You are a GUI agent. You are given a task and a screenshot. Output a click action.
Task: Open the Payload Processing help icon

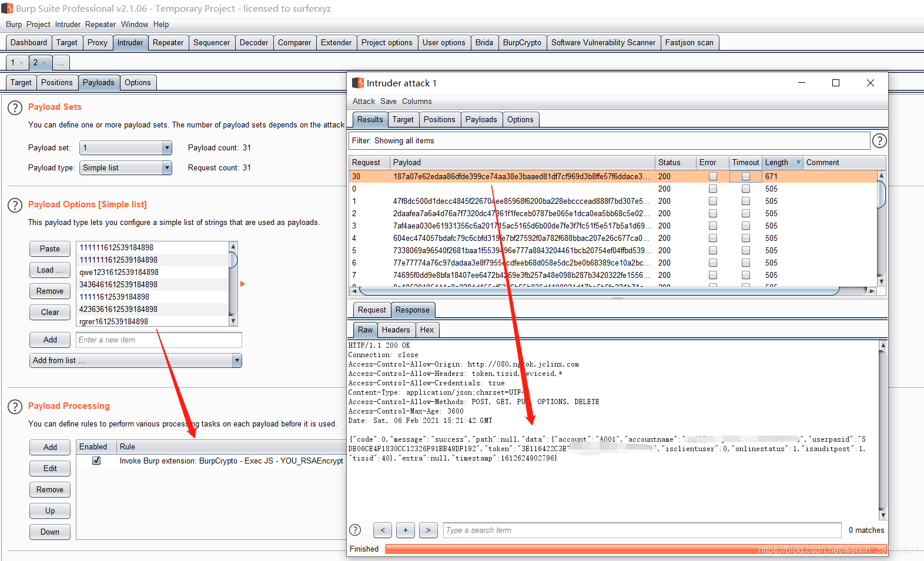15,407
